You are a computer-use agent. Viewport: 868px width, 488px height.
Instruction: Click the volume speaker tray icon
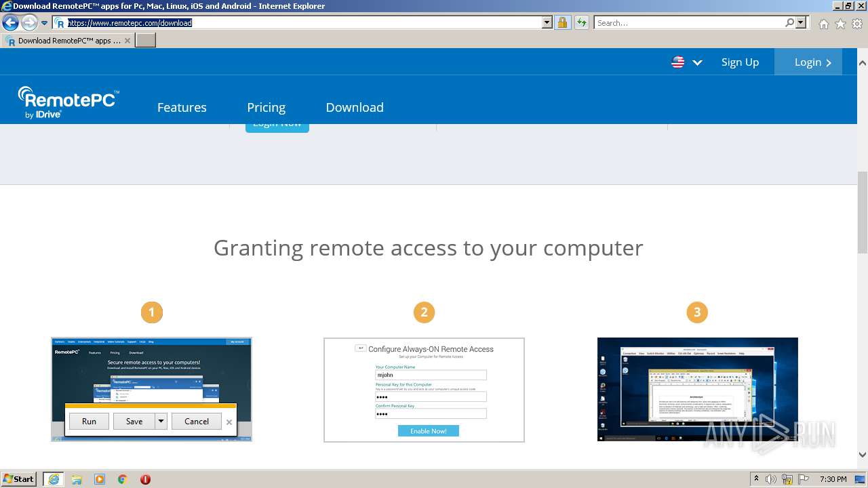click(x=771, y=479)
